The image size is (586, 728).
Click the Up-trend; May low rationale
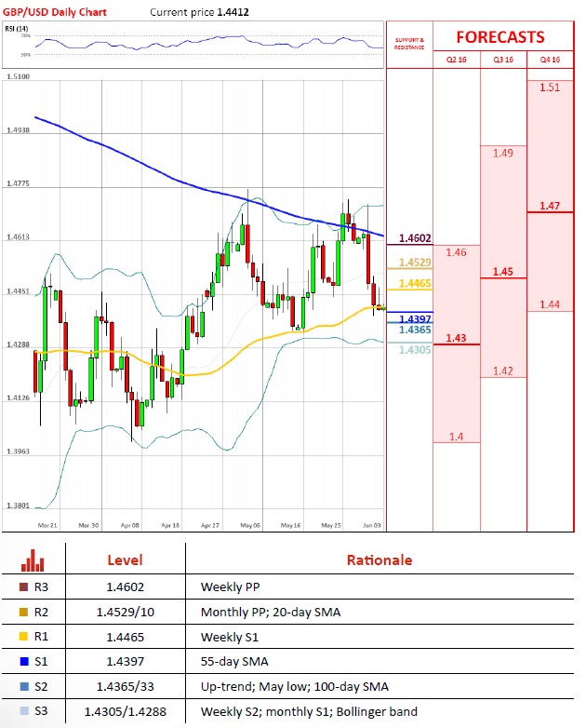coord(295,686)
